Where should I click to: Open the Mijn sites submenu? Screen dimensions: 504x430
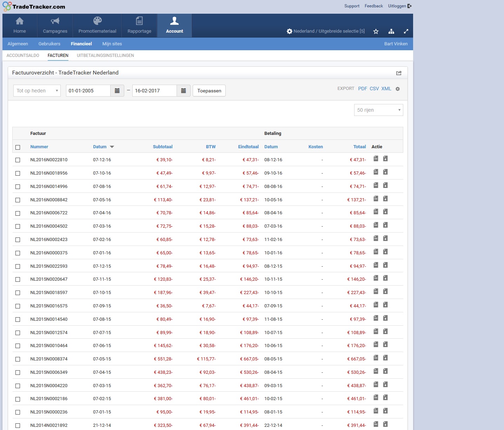point(112,44)
